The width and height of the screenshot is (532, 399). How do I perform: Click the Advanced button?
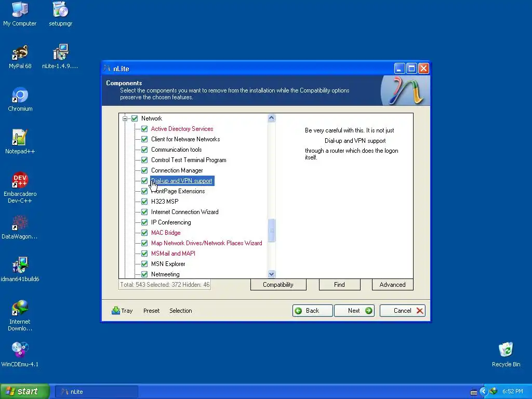pos(393,285)
